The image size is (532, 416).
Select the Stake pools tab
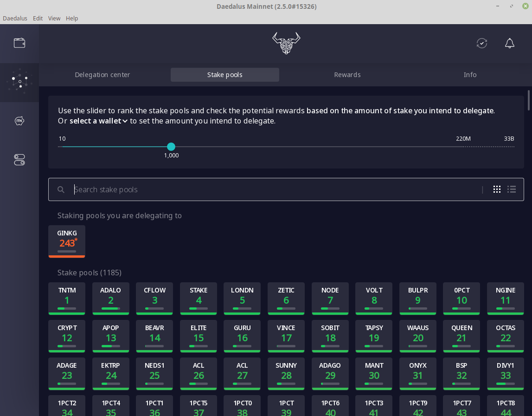[225, 75]
